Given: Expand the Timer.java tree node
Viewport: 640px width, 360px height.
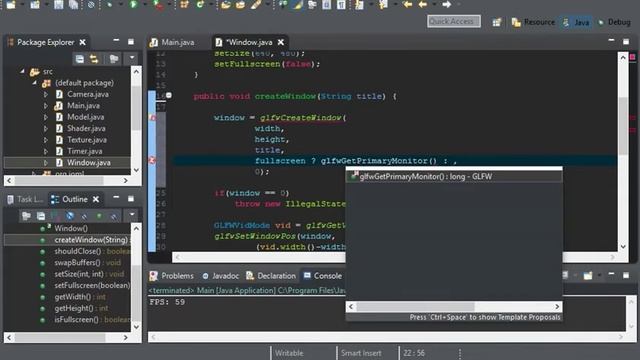Looking at the screenshot, I should 46,151.
